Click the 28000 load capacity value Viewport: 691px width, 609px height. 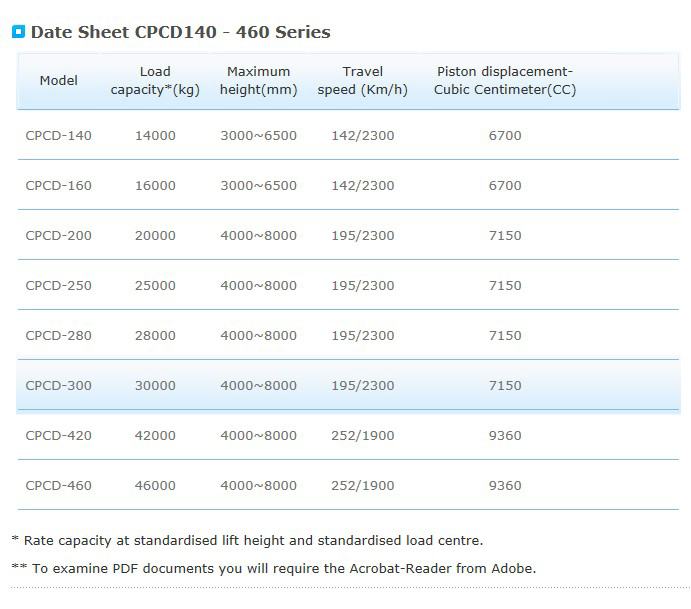click(x=155, y=335)
